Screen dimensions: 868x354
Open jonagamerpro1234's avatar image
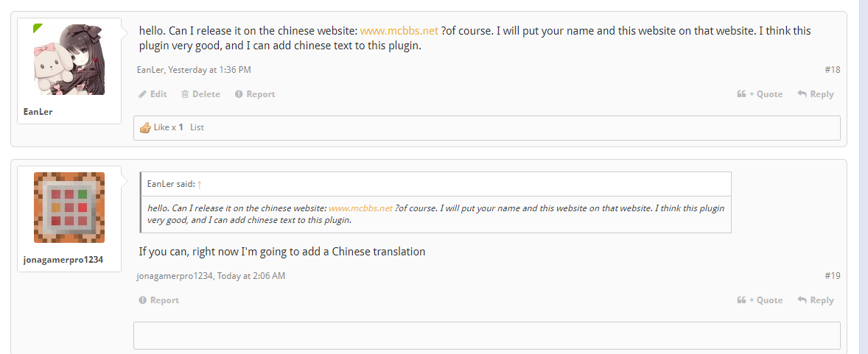[x=69, y=208]
